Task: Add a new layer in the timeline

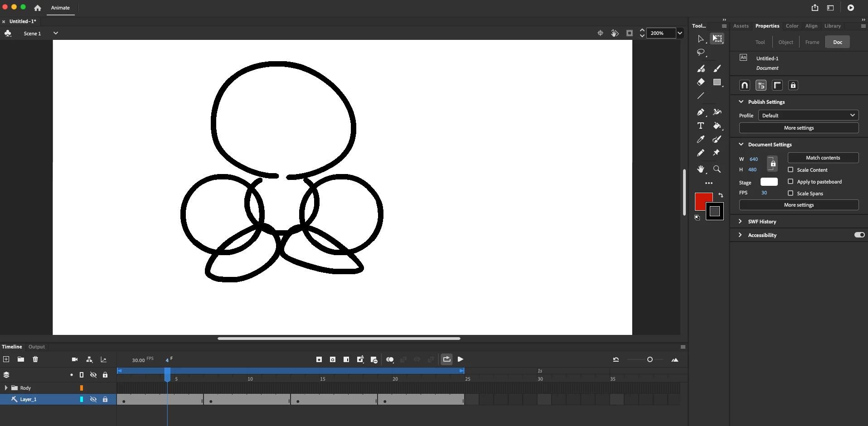Action: point(6,359)
